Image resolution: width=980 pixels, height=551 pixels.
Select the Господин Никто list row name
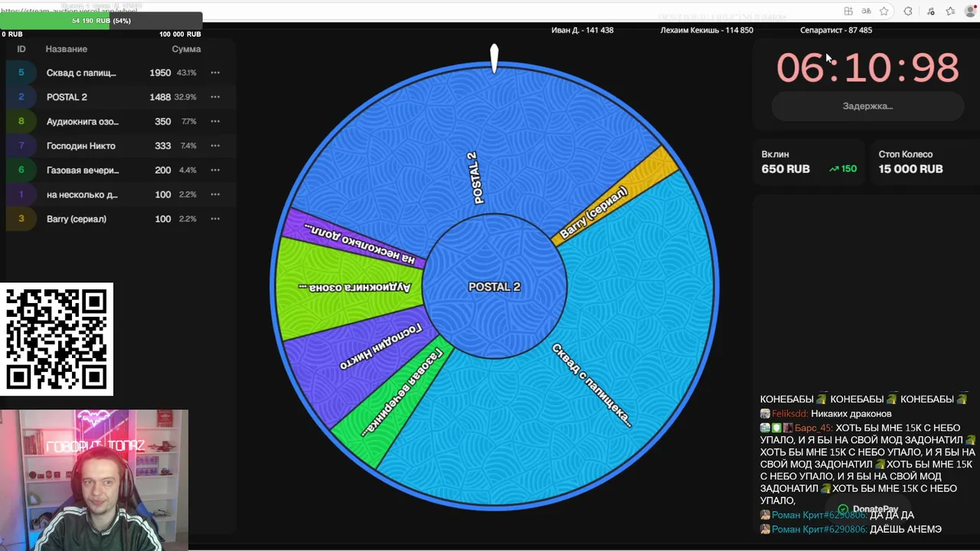(80, 145)
